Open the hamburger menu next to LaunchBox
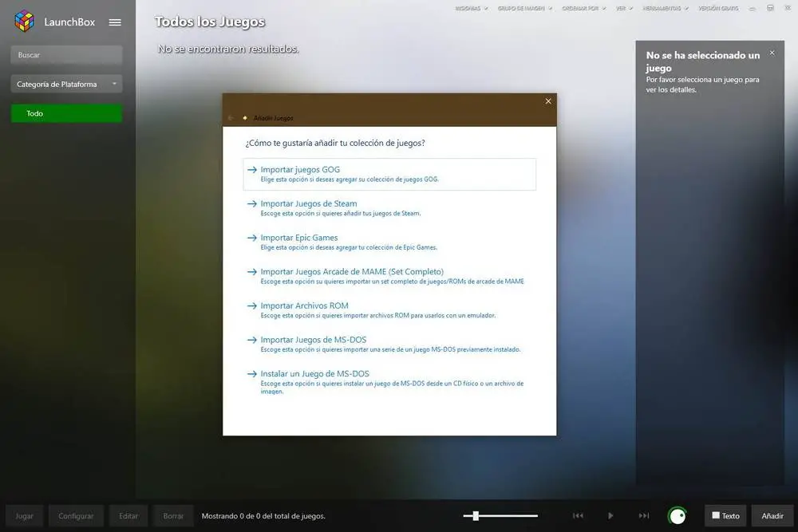The height and width of the screenshot is (532, 798). (x=115, y=22)
